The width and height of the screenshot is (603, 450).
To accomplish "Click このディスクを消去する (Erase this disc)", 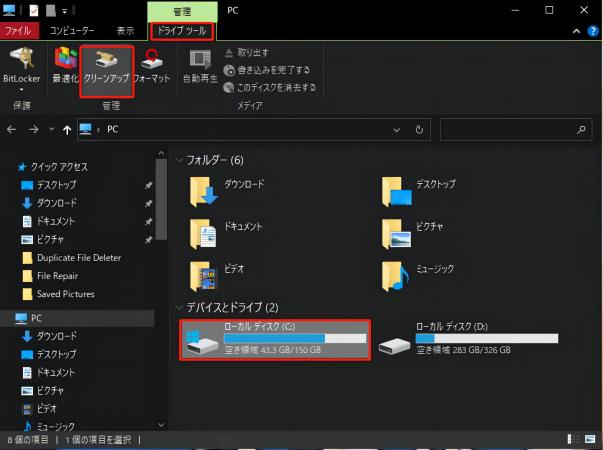I will pos(270,87).
